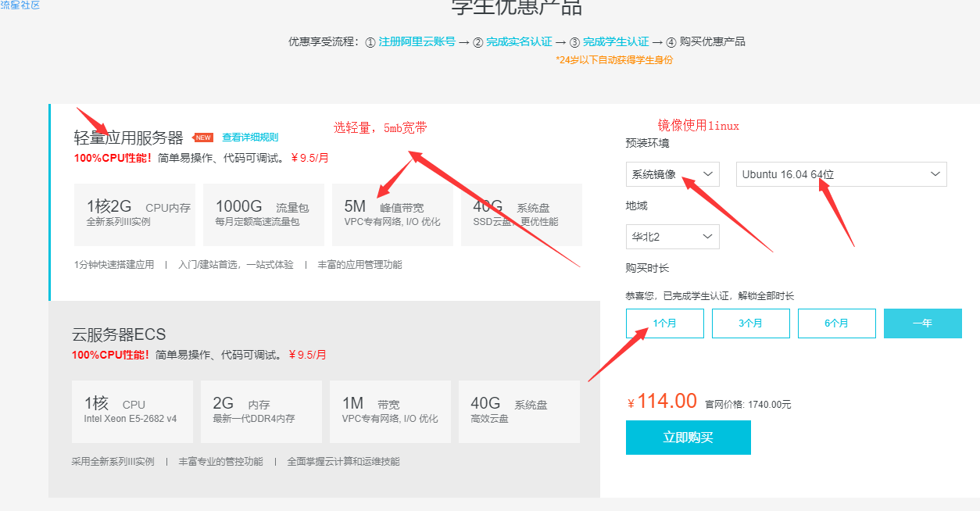
Task: Select the 1个月 purchase duration
Action: (665, 323)
